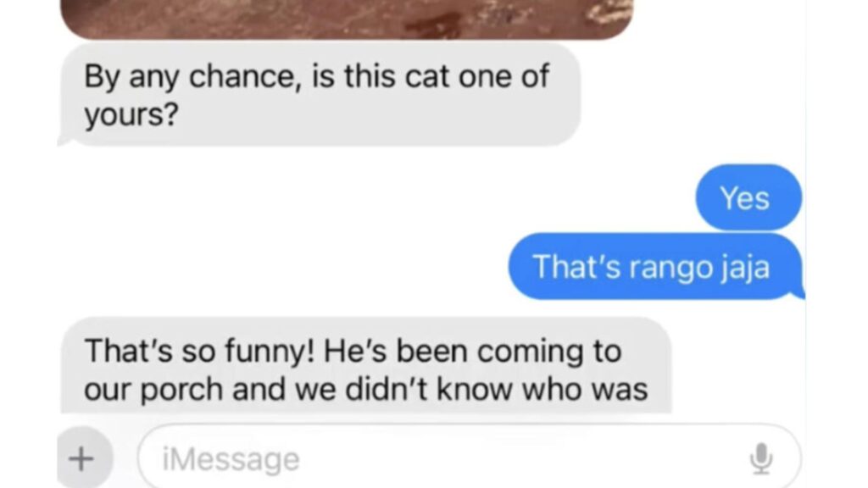868x488 pixels.
Task: Select the blue "Yes" message bubble
Action: (748, 197)
